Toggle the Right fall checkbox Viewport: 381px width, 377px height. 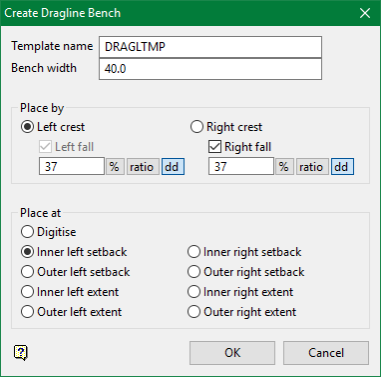[x=214, y=147]
